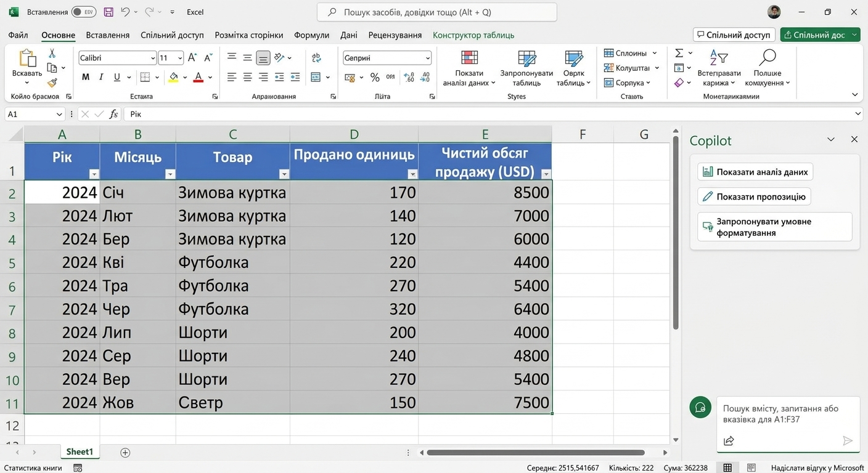Click the accounting currency format icon

pos(350,78)
